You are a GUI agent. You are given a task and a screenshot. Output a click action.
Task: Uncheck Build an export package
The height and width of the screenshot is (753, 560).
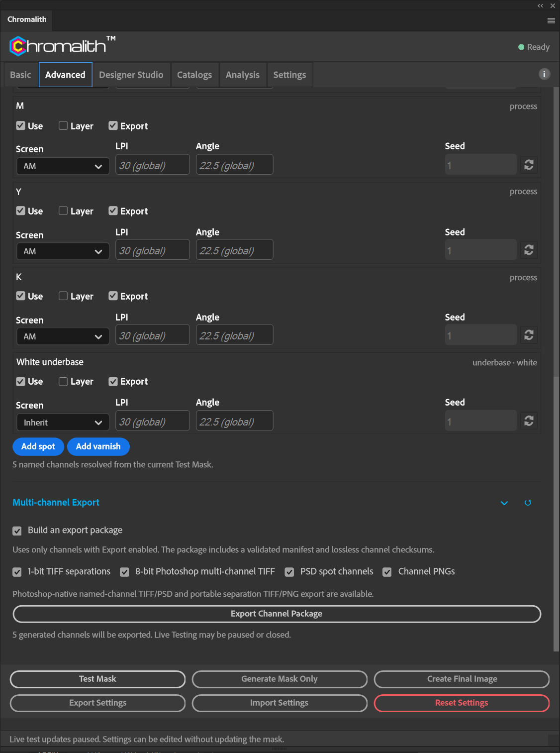pos(17,531)
